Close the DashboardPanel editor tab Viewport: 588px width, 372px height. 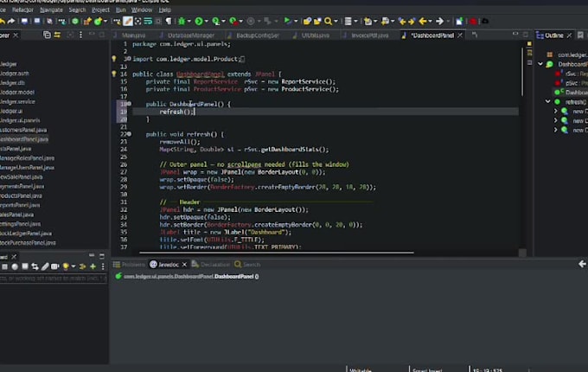point(460,35)
